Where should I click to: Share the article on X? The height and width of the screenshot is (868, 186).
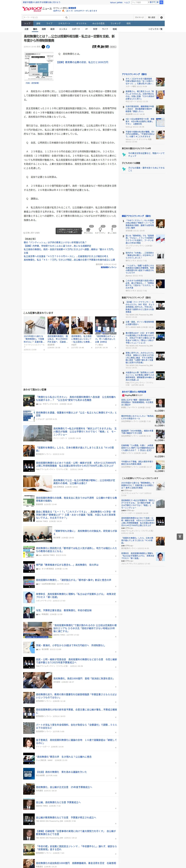click(43, 47)
